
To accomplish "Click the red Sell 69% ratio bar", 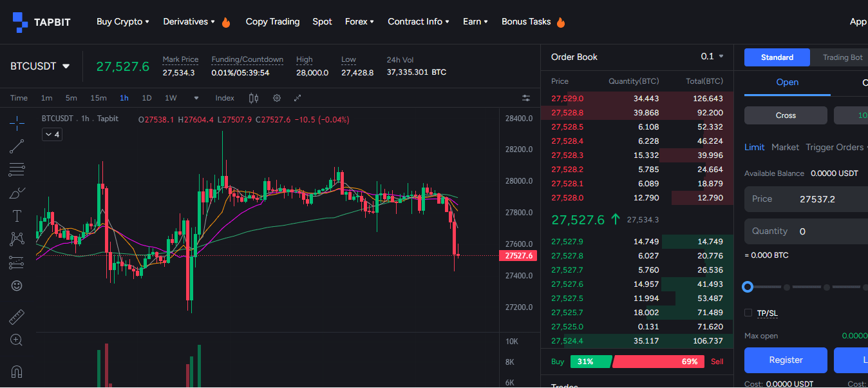I will [x=658, y=362].
